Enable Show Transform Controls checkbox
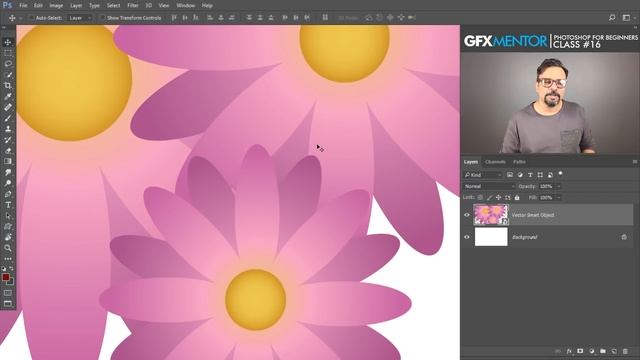 (x=103, y=18)
